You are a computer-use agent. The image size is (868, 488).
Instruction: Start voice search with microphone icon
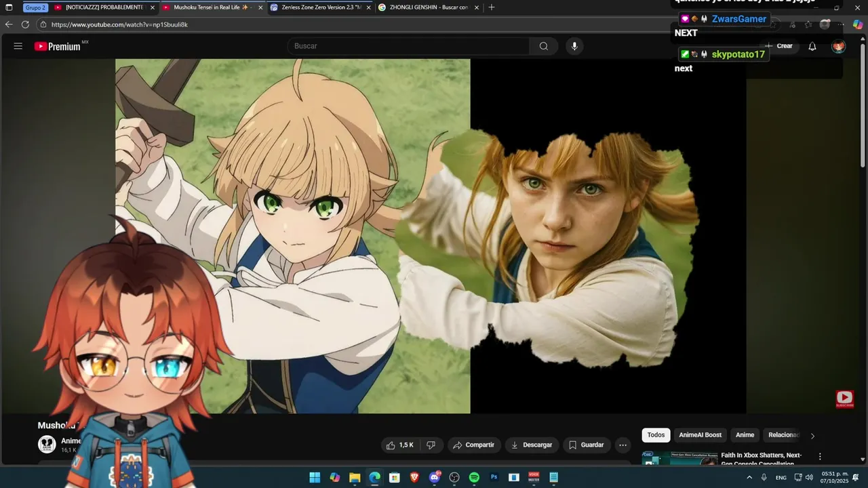tap(574, 46)
